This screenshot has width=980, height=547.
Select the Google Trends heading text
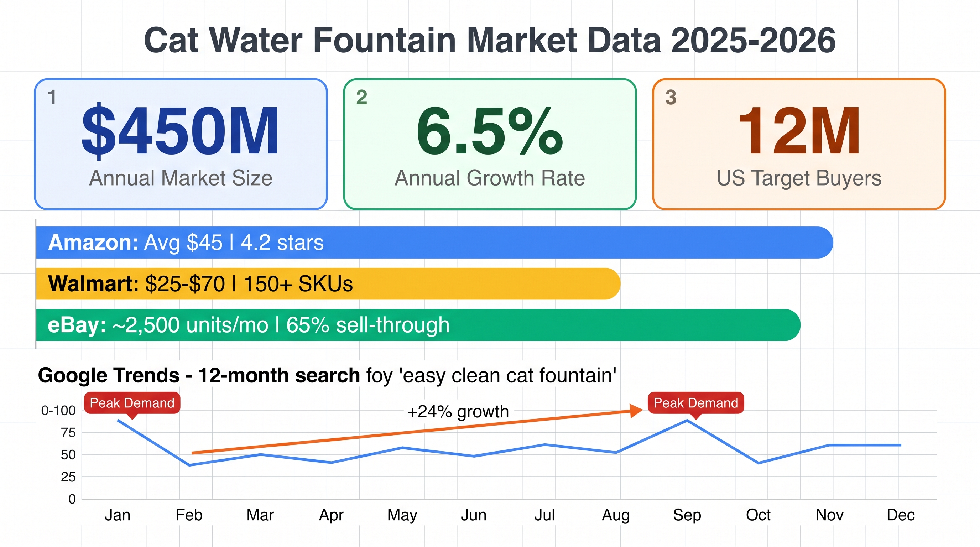tap(327, 375)
